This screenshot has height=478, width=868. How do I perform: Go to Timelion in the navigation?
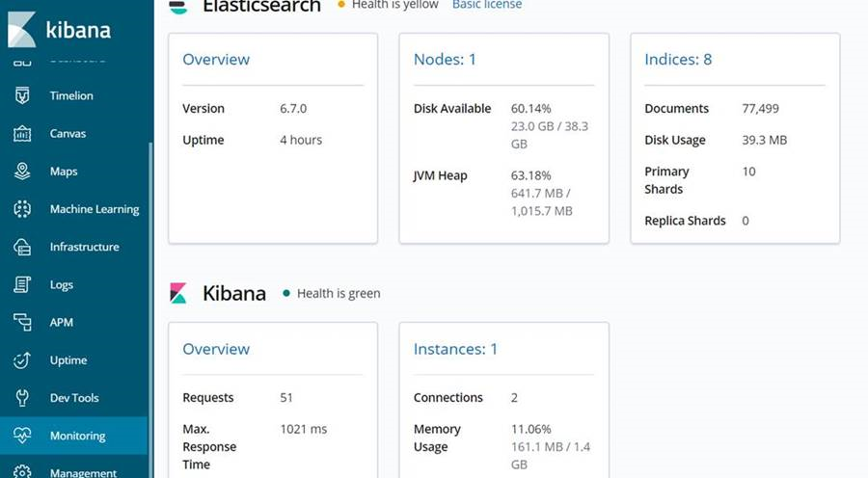coord(71,95)
